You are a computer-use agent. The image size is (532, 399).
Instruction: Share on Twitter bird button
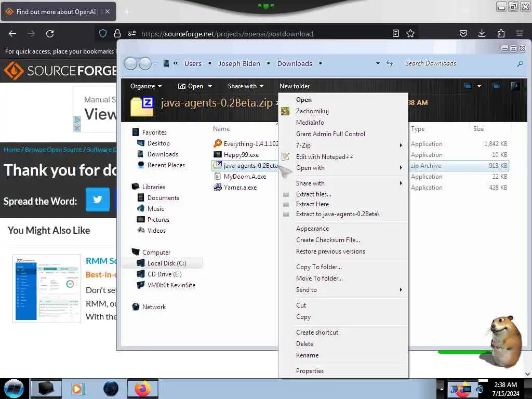pyautogui.click(x=97, y=199)
